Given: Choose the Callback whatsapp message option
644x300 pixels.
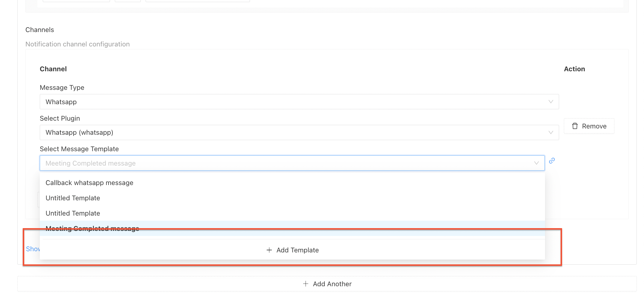Looking at the screenshot, I should coord(89,183).
